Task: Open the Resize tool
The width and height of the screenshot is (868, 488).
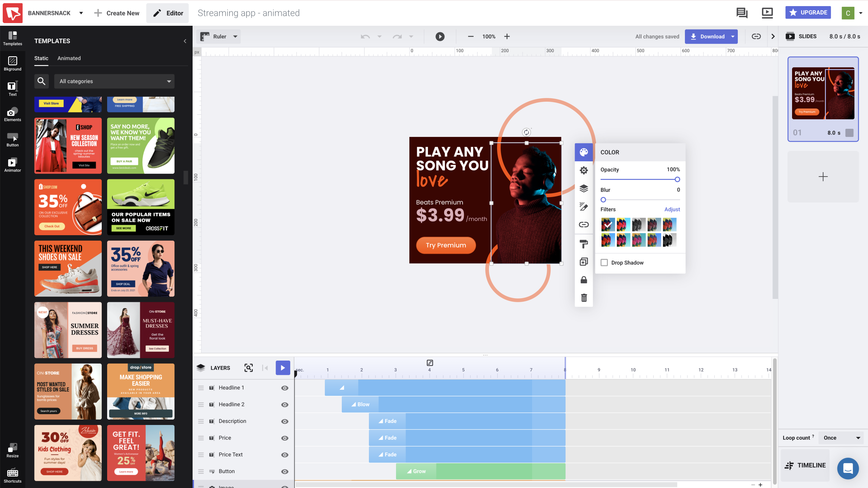Action: tap(13, 450)
